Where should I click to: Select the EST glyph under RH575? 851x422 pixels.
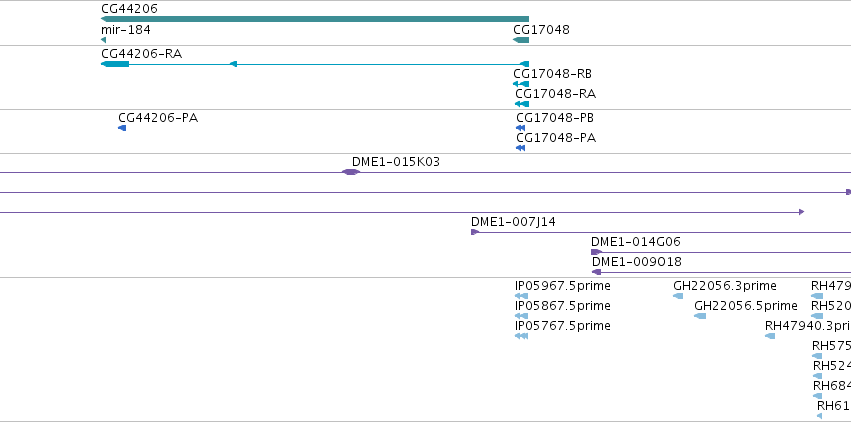(x=817, y=356)
